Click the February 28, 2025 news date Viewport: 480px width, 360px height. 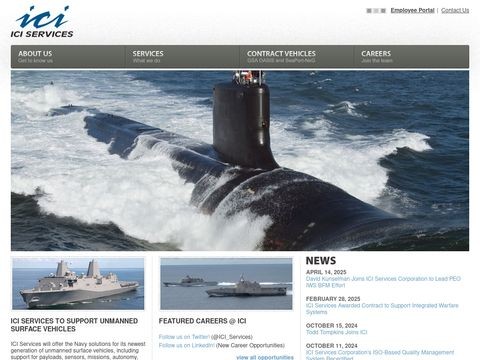pyautogui.click(x=333, y=299)
